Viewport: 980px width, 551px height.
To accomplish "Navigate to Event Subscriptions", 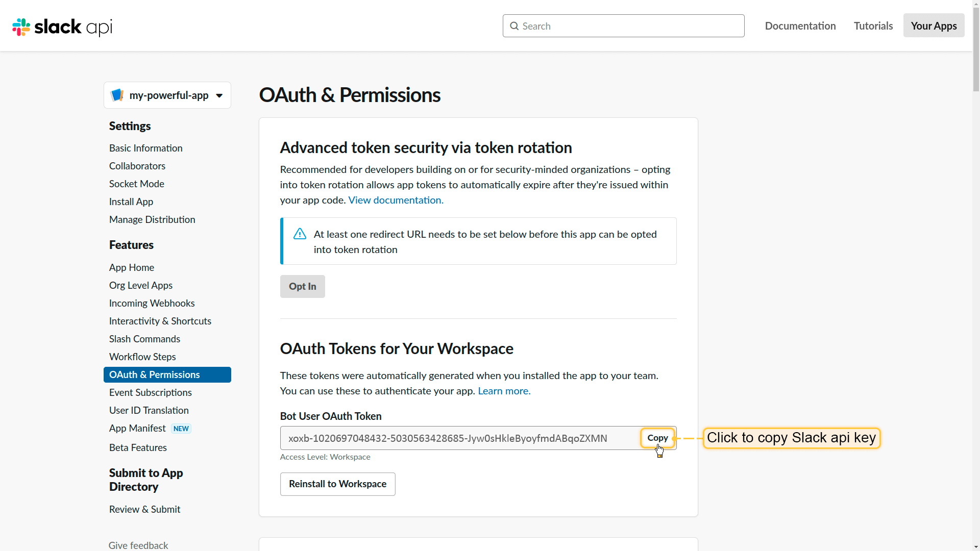I will click(150, 392).
